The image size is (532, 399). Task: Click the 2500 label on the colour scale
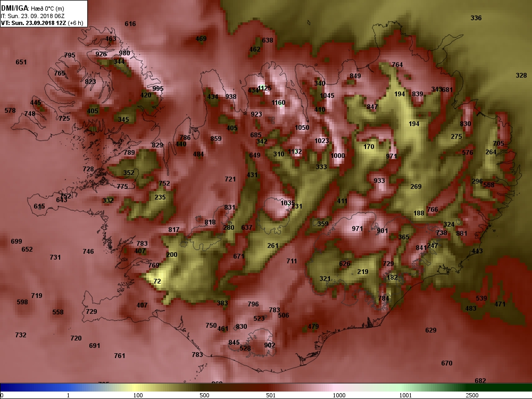pos(472,395)
